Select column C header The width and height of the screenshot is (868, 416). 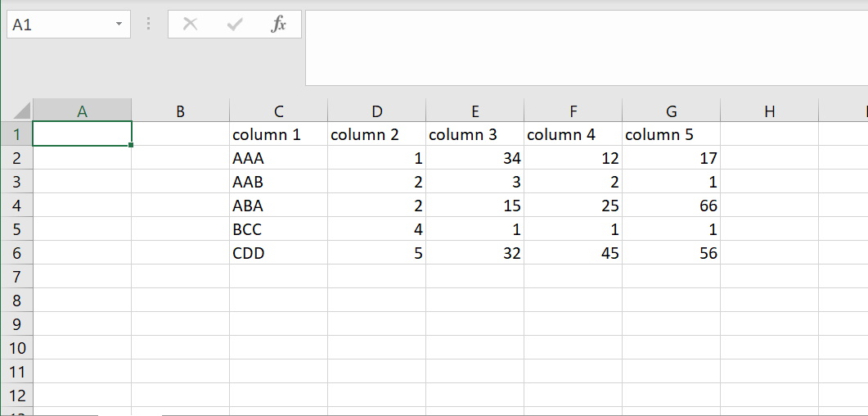point(278,112)
